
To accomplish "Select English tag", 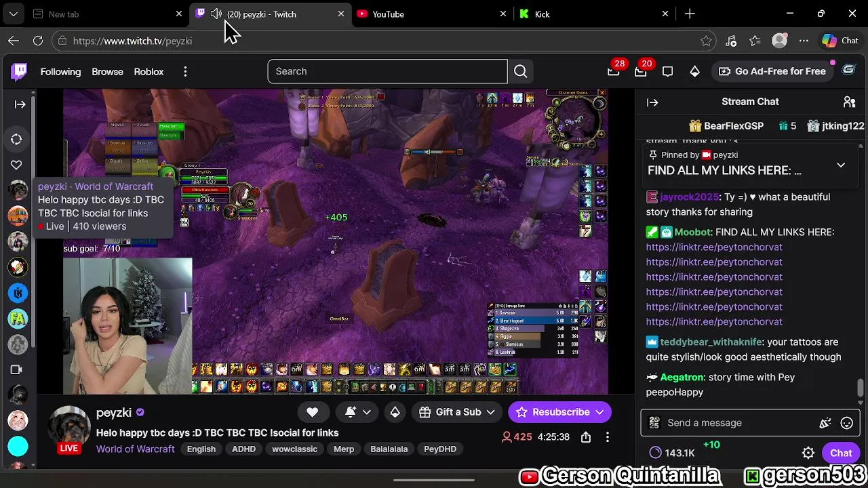I will pos(201,449).
